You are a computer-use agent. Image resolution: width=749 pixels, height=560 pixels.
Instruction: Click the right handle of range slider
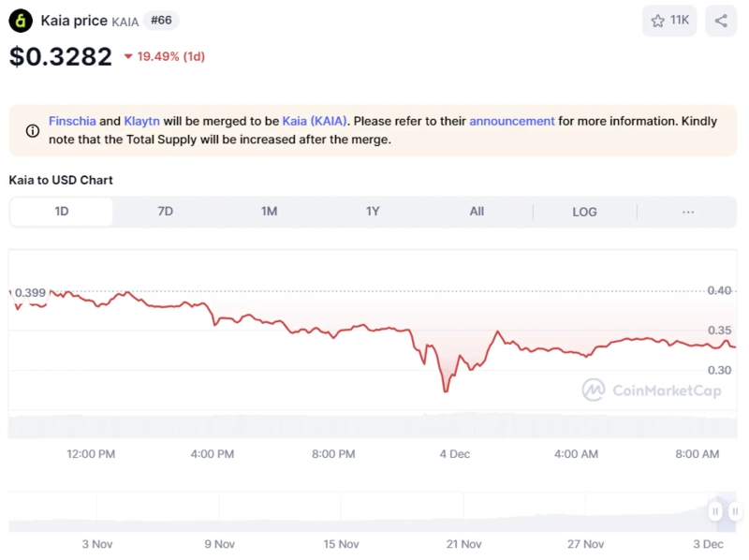pyautogui.click(x=736, y=511)
